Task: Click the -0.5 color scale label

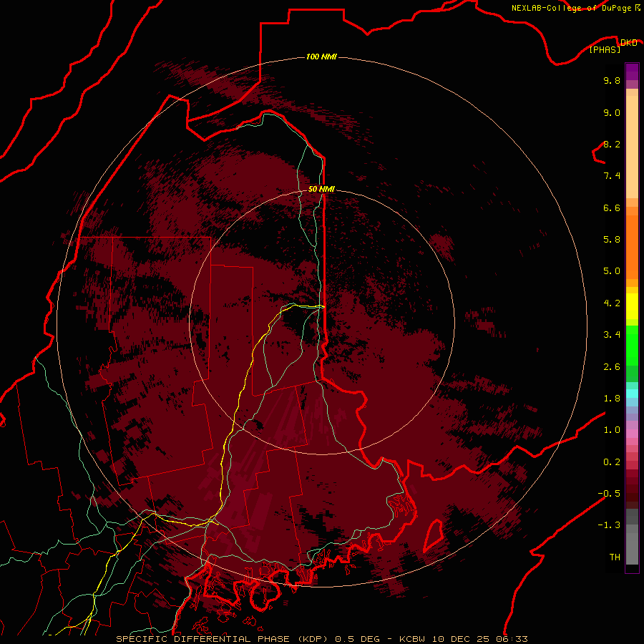Action: point(609,493)
